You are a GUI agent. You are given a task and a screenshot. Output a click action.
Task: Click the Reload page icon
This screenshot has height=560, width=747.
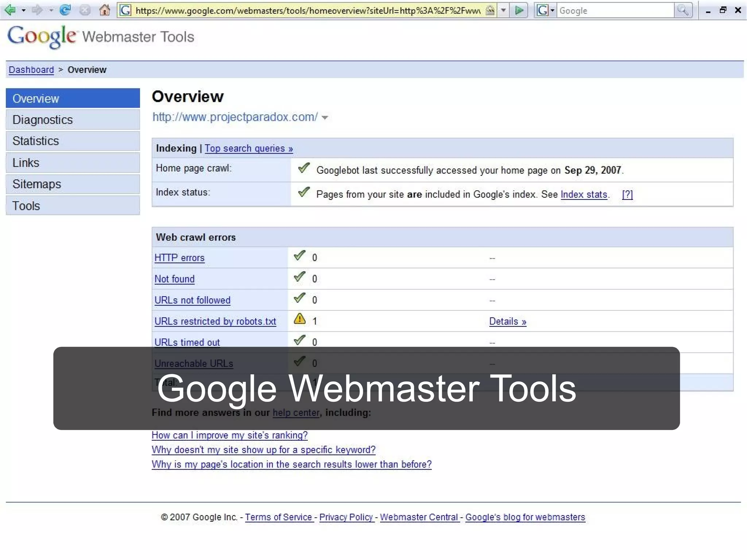[x=65, y=10]
